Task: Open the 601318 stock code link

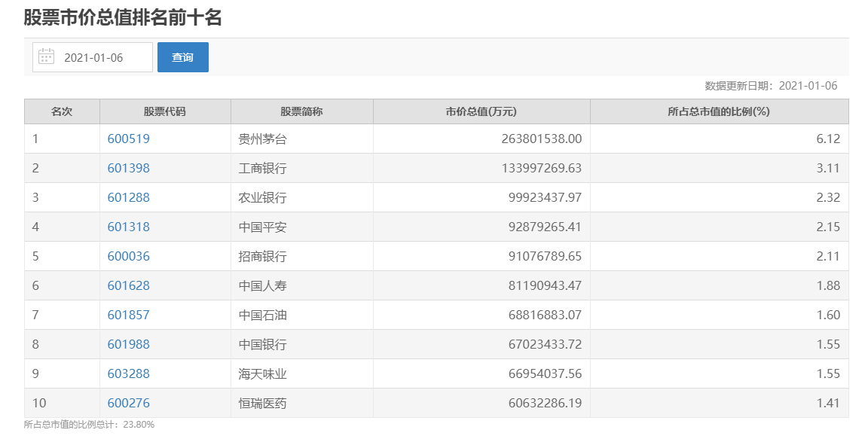Action: pos(129,227)
